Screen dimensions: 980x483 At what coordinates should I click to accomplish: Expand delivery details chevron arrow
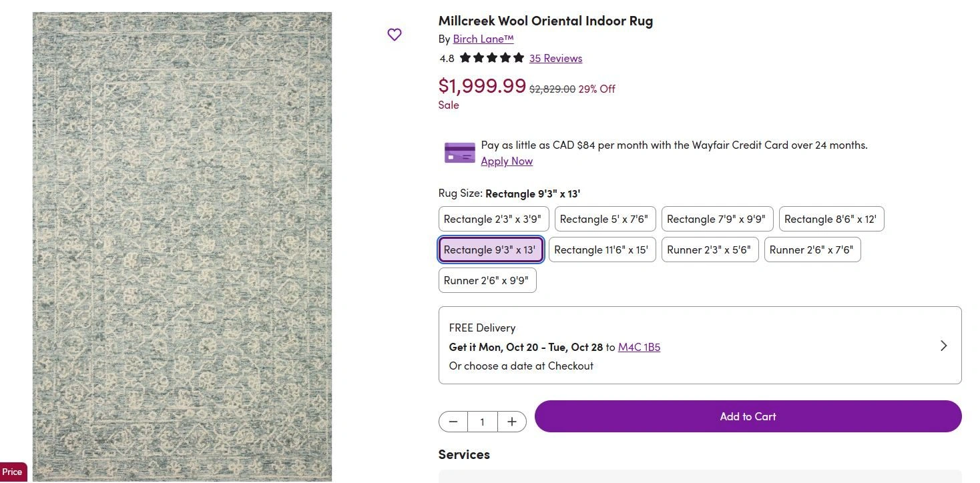[x=943, y=346]
